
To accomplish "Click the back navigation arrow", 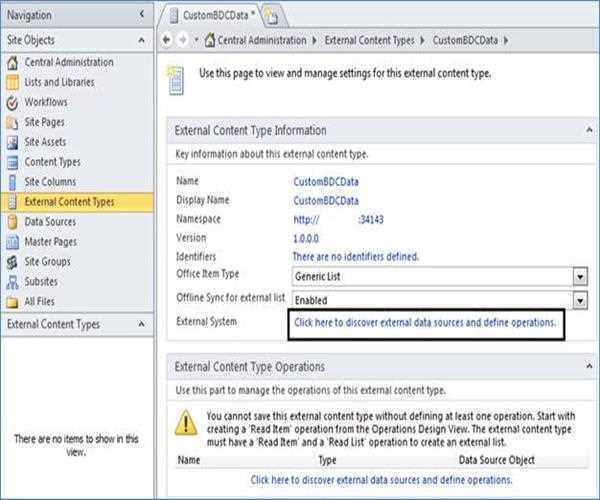I will [x=167, y=40].
